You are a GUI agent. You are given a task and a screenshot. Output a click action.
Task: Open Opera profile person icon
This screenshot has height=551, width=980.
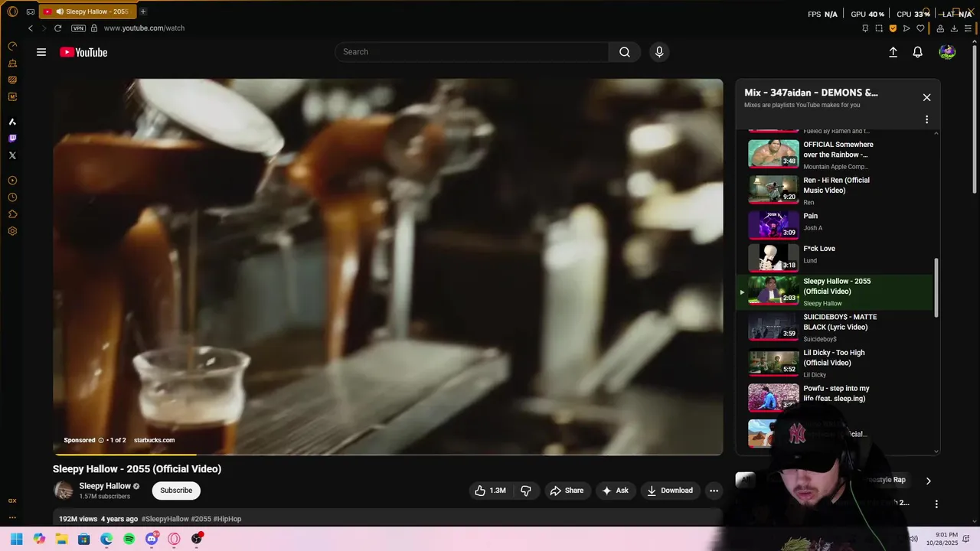coord(940,28)
